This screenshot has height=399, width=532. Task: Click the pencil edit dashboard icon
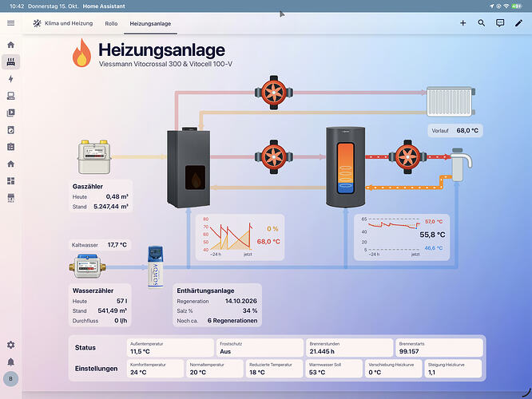(518, 23)
